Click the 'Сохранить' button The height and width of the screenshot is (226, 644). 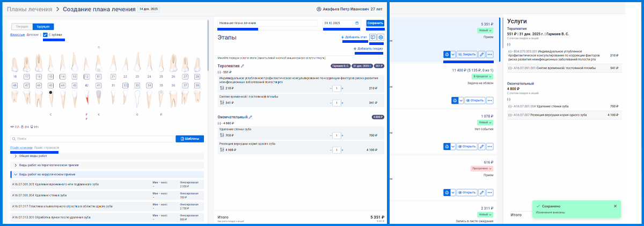click(375, 23)
